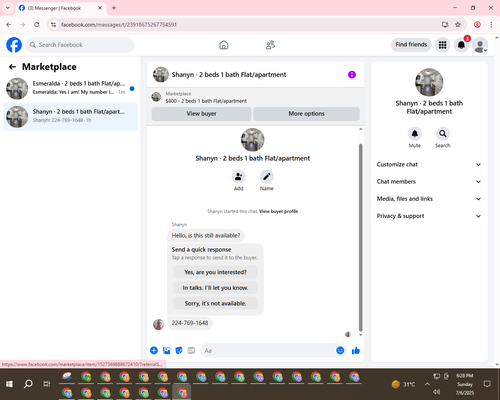This screenshot has height=400, width=500.
Task: Close the Messenger | Facebook tab
Action: click(x=100, y=8)
